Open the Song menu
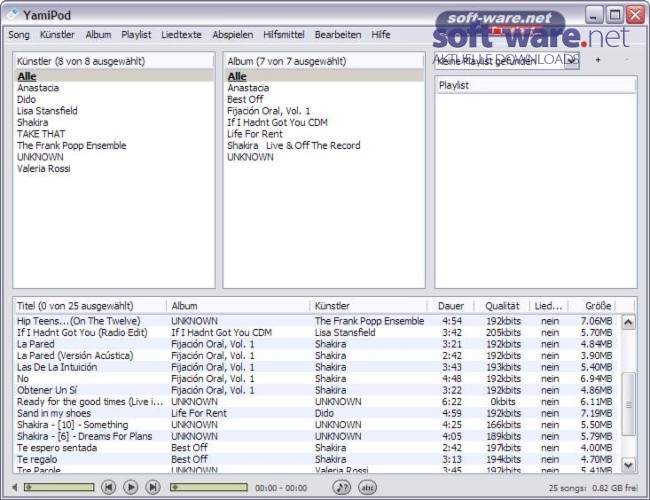 pos(19,35)
